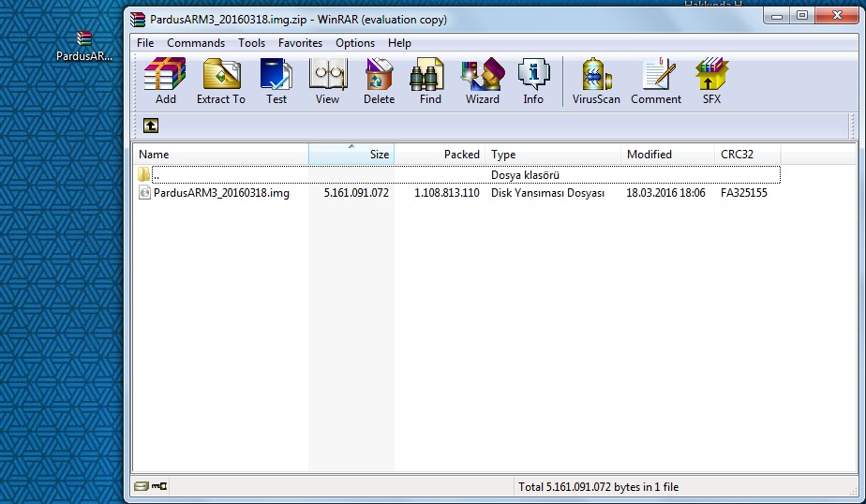This screenshot has height=504, width=866.
Task: Click the PardusARM3_20160318.img file icon
Action: point(144,193)
